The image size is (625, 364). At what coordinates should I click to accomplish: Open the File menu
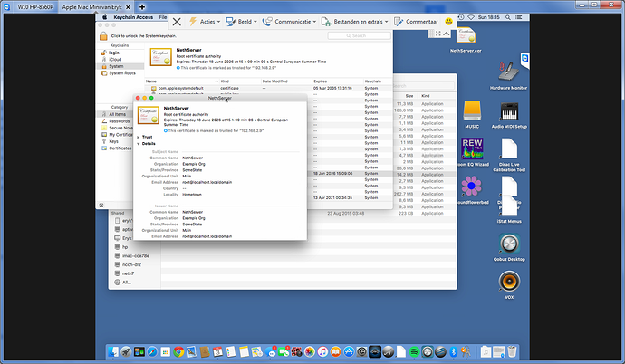[163, 17]
